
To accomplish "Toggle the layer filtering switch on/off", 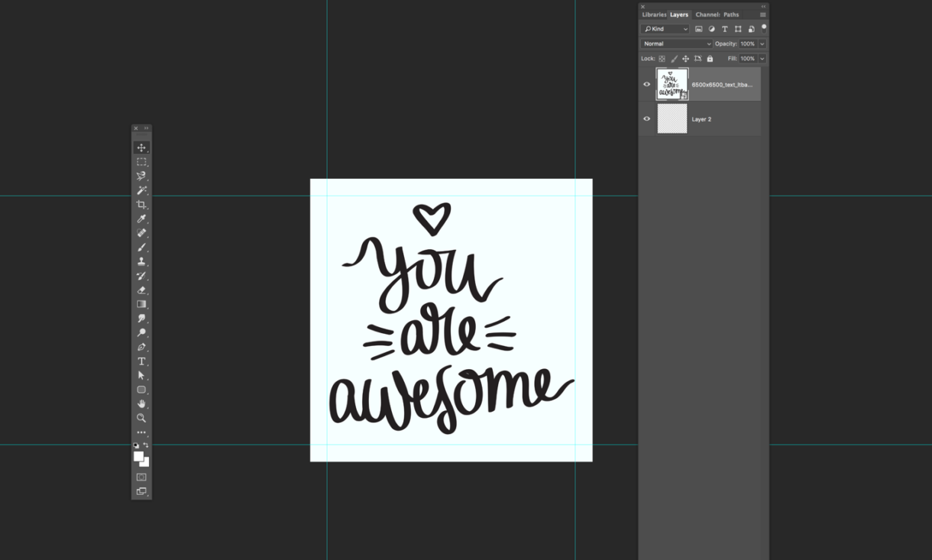I will tap(763, 28).
